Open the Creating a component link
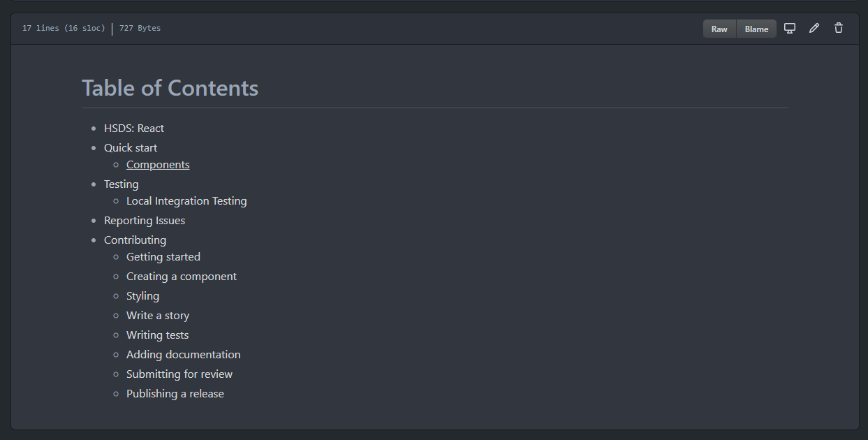The width and height of the screenshot is (868, 440). click(x=181, y=276)
